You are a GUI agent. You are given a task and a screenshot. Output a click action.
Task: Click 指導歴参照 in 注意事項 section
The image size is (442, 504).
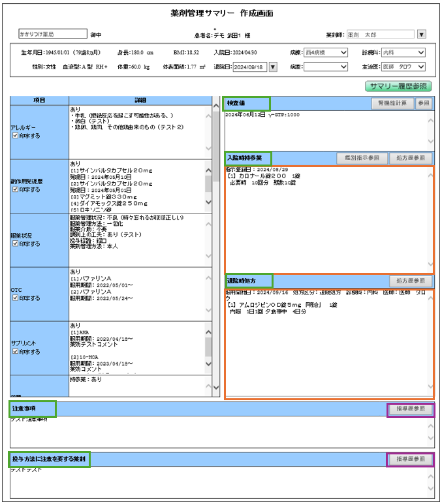pyautogui.click(x=410, y=409)
